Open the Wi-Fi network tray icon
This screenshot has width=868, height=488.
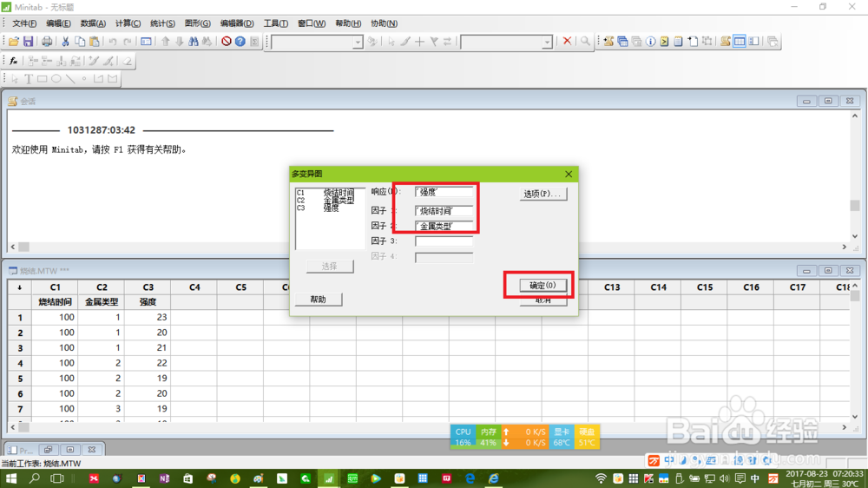[601, 478]
